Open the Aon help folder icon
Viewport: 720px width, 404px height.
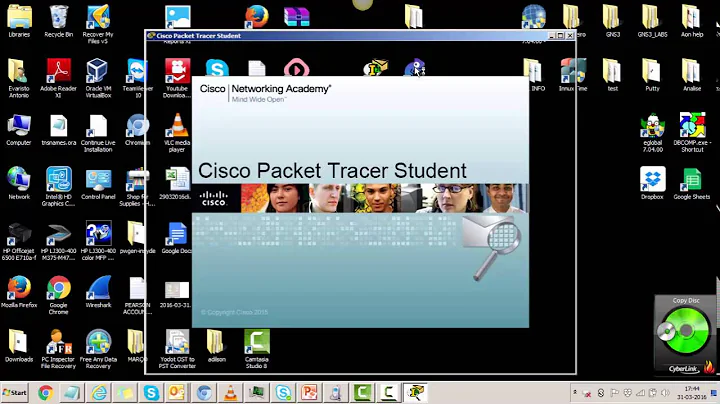tap(692, 19)
